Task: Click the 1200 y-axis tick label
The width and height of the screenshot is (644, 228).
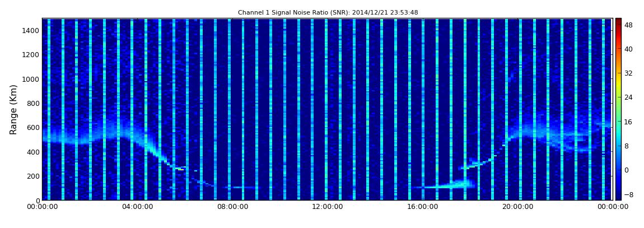Action: tap(31, 55)
